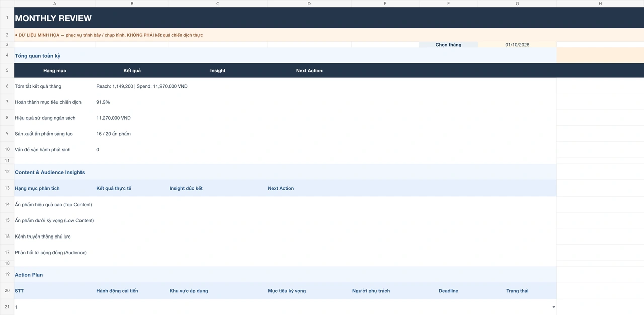Screen dimensions: 644x315
Task: Click the "16 / 20 ấn phẩm" cell
Action: [132, 134]
